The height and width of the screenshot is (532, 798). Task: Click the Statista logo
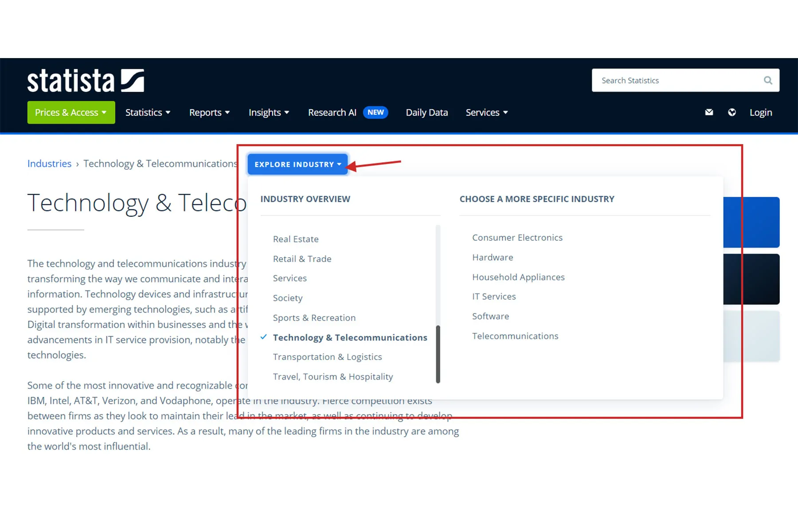point(86,81)
